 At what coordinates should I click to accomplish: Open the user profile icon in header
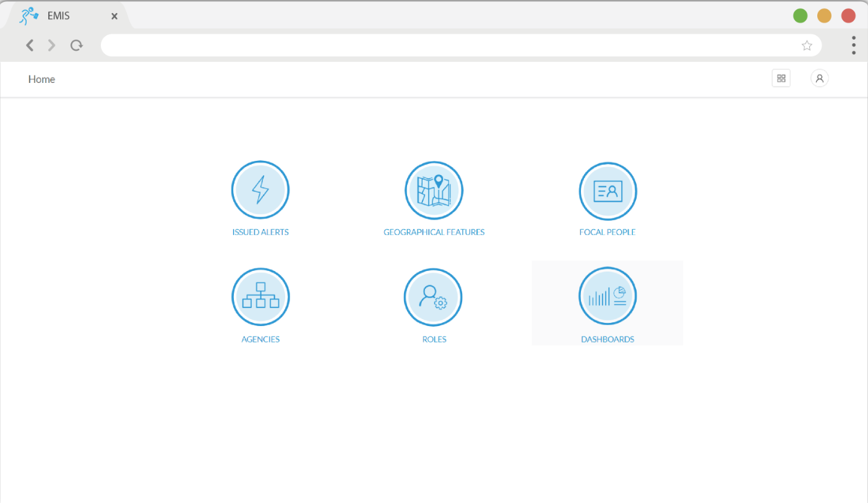[819, 79]
